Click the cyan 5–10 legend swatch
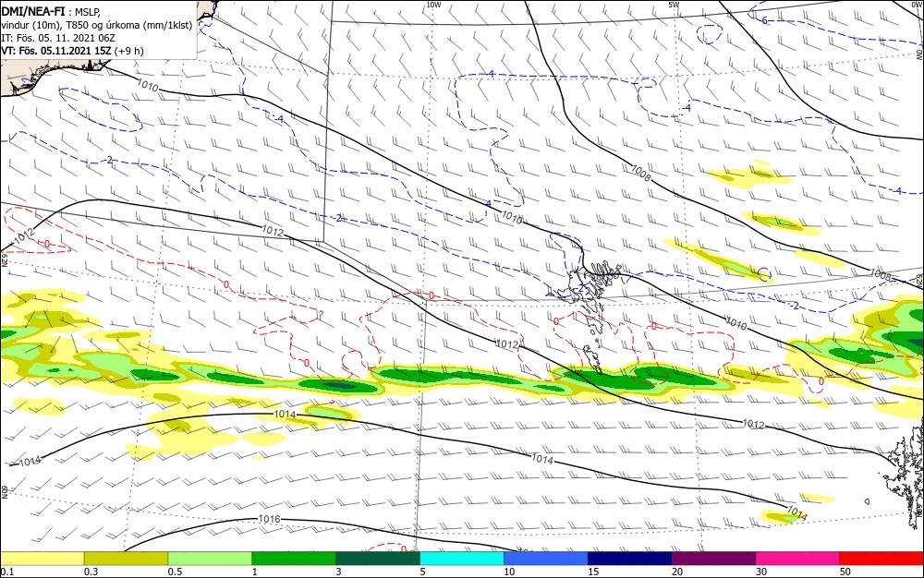The image size is (924, 578). click(x=462, y=559)
